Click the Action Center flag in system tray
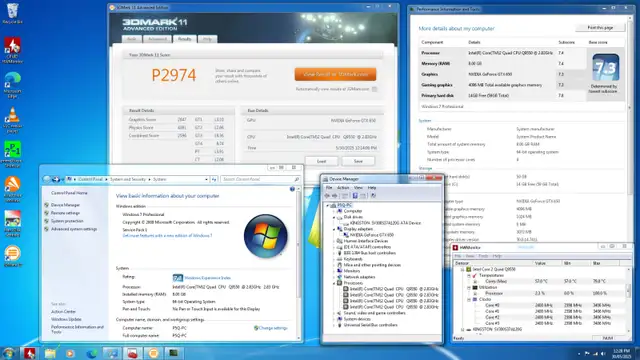640x360 pixels. [x=587, y=353]
